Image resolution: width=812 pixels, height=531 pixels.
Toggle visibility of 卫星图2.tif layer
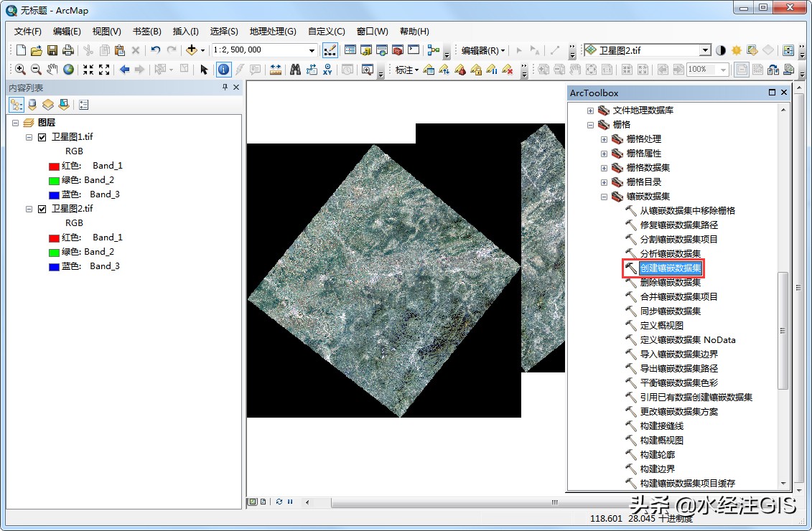pyautogui.click(x=42, y=209)
